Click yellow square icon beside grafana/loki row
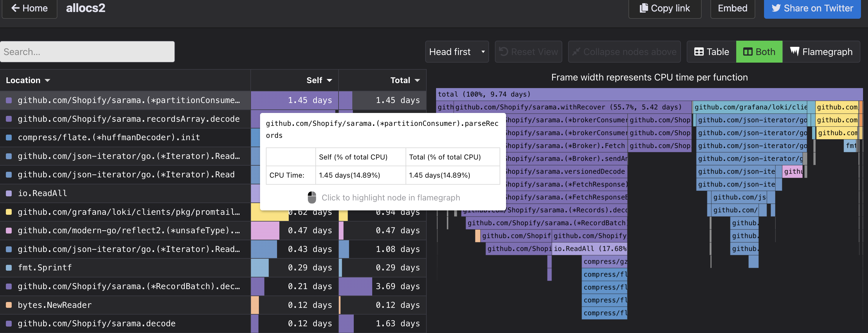Image resolution: width=868 pixels, height=333 pixels. coord(9,212)
